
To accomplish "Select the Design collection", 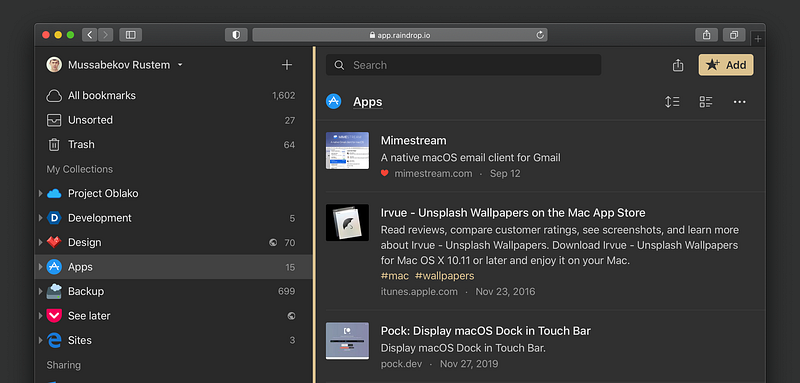I will [173, 242].
